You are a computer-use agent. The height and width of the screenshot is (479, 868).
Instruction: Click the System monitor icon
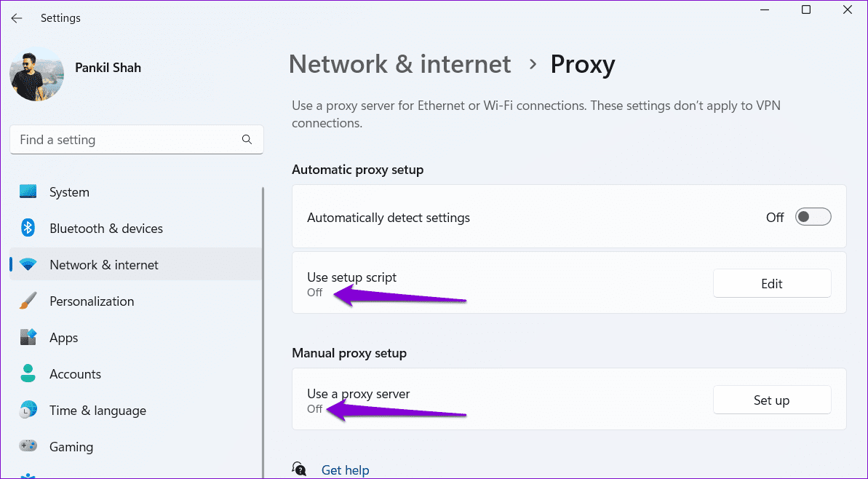pos(28,192)
